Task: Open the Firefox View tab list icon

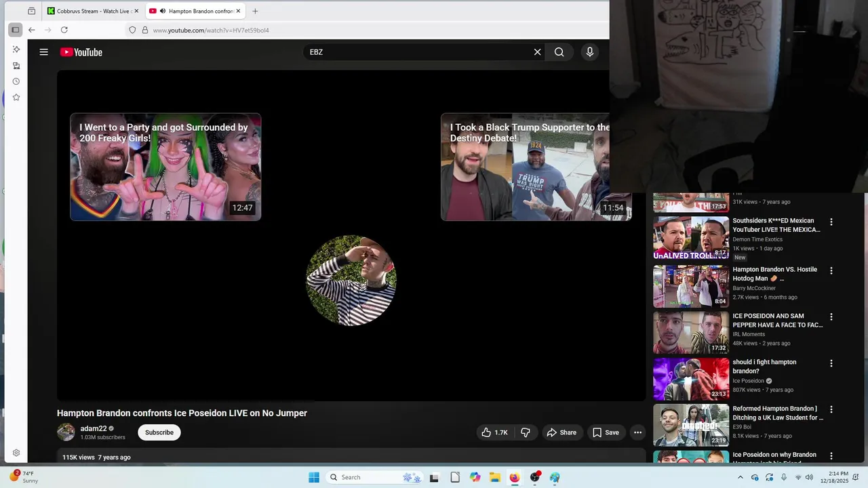Action: click(x=31, y=11)
